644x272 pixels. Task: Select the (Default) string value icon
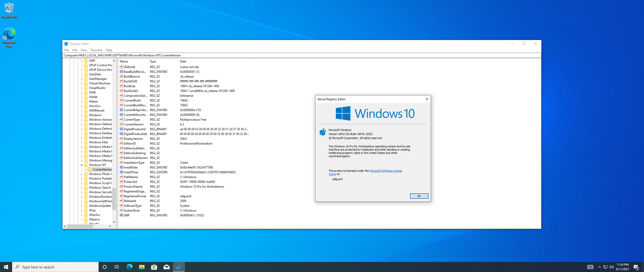(121, 67)
